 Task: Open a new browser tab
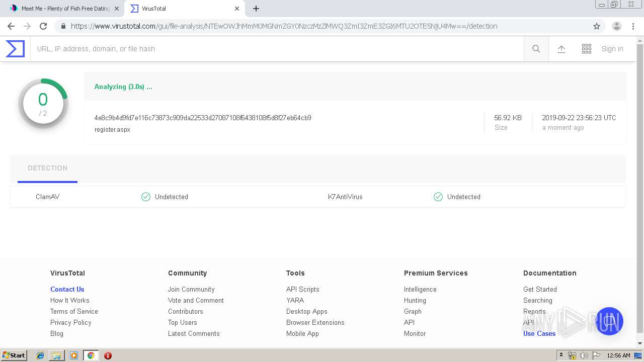click(x=256, y=9)
